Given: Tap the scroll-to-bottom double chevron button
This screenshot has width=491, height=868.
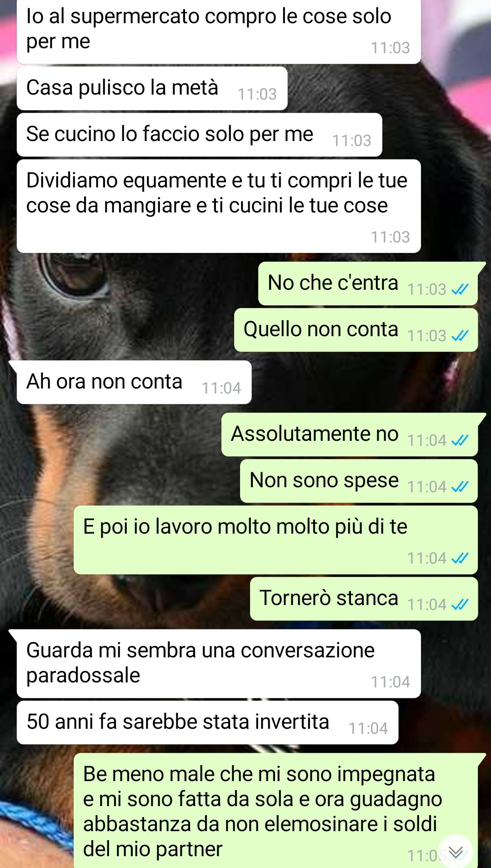Looking at the screenshot, I should tap(456, 852).
